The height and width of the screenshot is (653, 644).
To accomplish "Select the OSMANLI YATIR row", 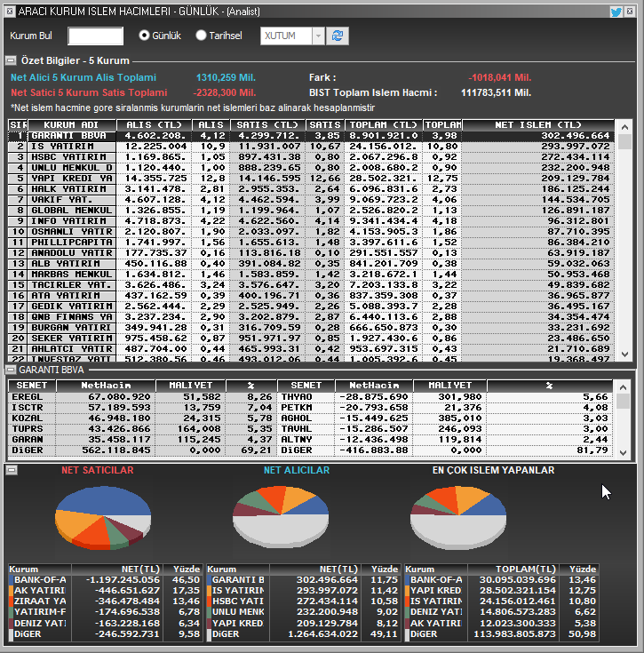I will (311, 232).
